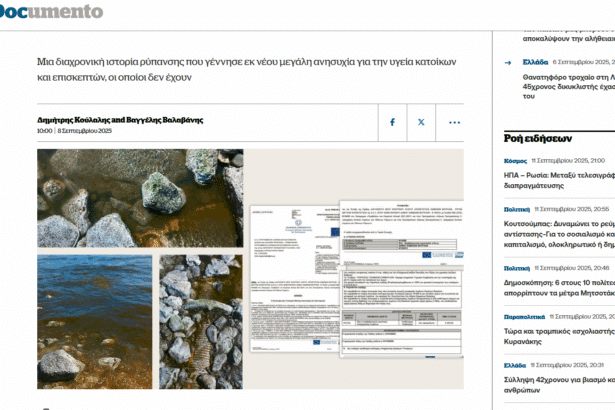This screenshot has height=410, width=615.
Task: Select Πολιτική label above Κουτσούμπας headline
Action: pyautogui.click(x=516, y=209)
